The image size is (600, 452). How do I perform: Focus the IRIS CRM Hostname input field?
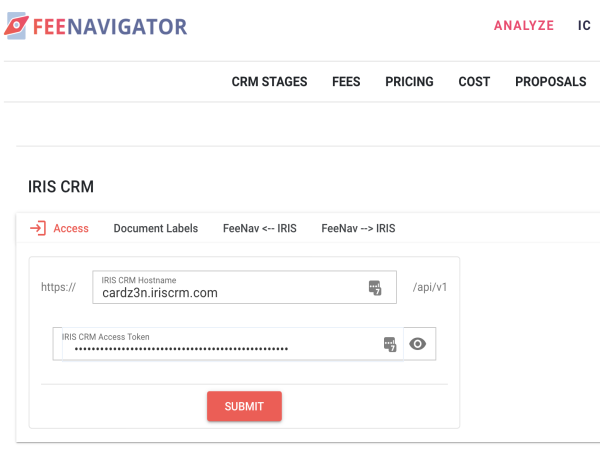[x=244, y=287]
